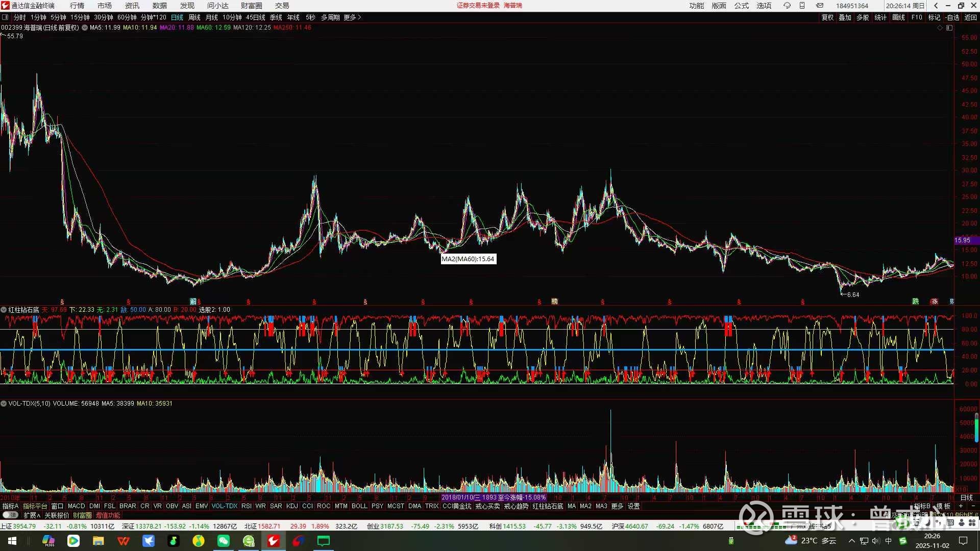Collapse the 红柱钻石底 indicator panel

click(x=4, y=310)
